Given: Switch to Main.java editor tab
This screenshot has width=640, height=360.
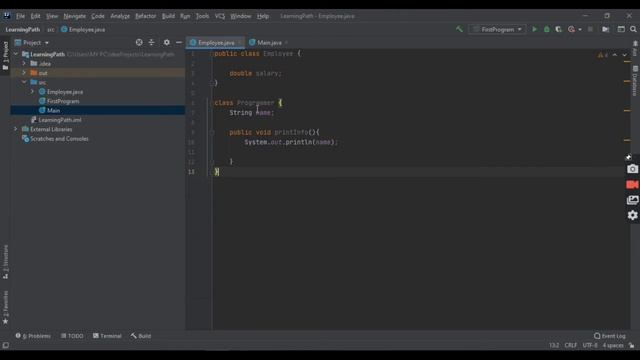Looking at the screenshot, I should click(269, 42).
